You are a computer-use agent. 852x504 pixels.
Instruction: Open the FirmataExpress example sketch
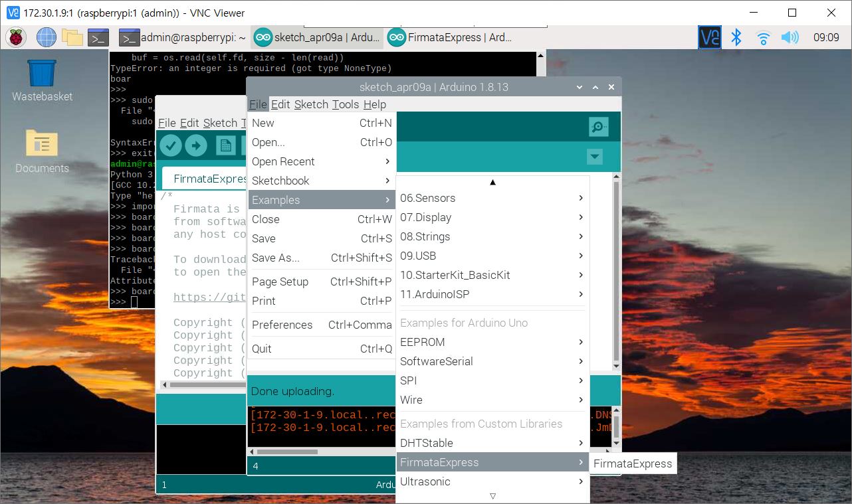pos(633,463)
